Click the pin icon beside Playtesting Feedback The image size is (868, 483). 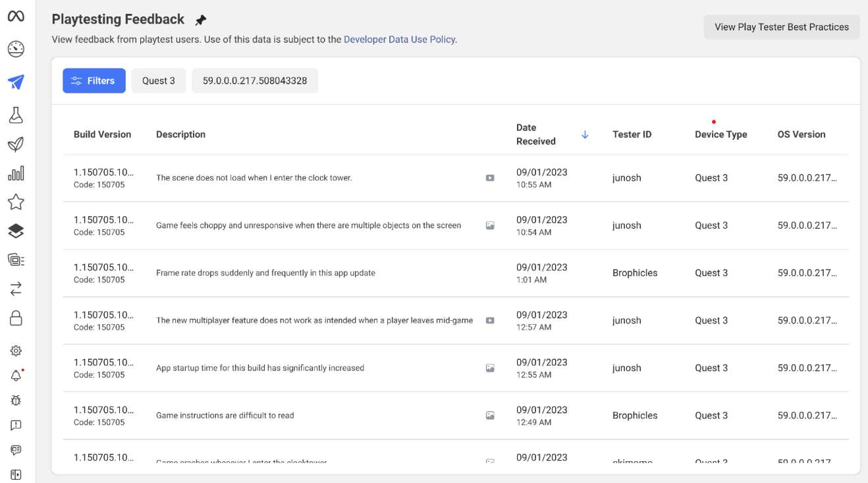coord(201,20)
